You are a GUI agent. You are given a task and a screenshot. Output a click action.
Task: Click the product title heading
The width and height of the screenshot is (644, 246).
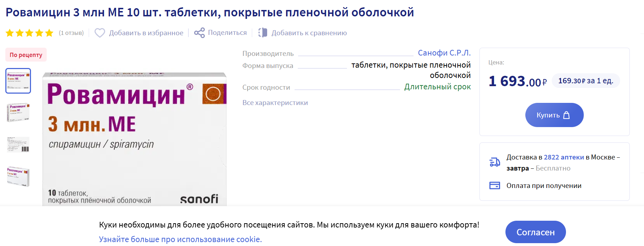pos(210,12)
